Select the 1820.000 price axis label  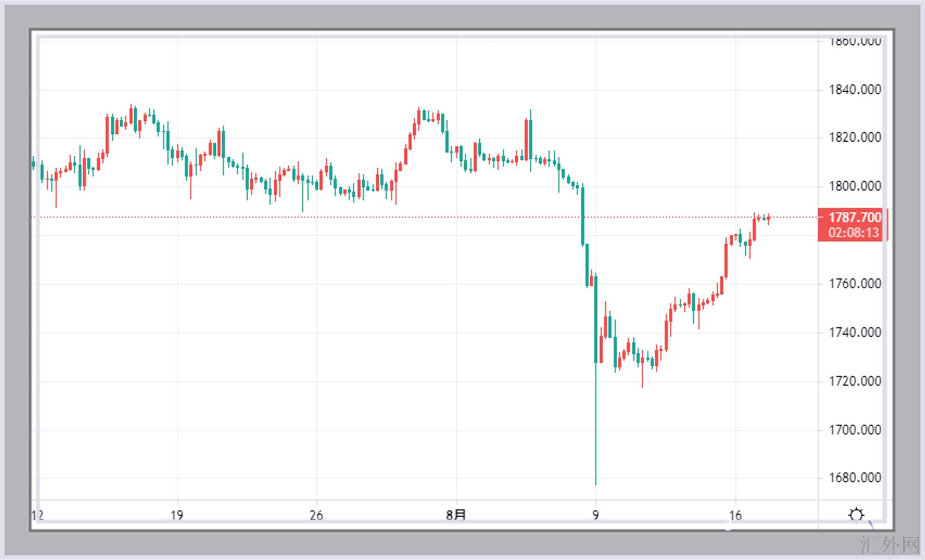pos(854,138)
